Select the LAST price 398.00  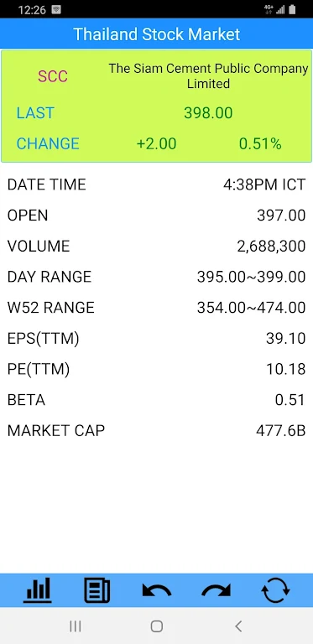click(x=208, y=113)
